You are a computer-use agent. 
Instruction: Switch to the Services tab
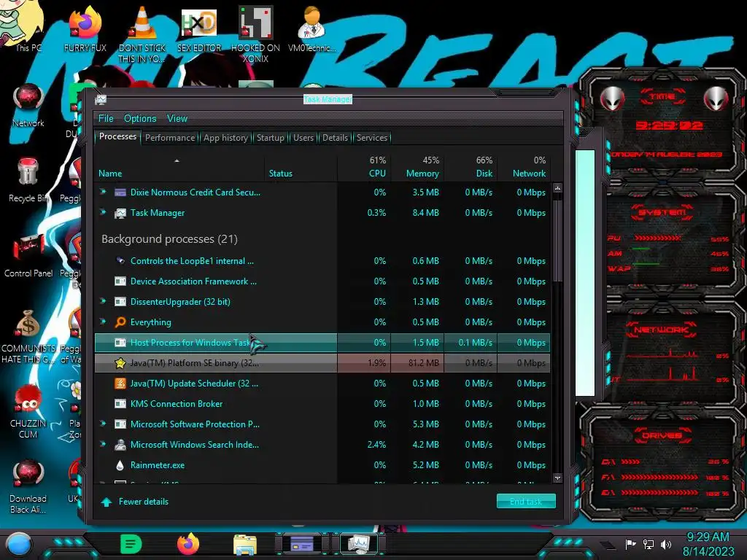372,138
